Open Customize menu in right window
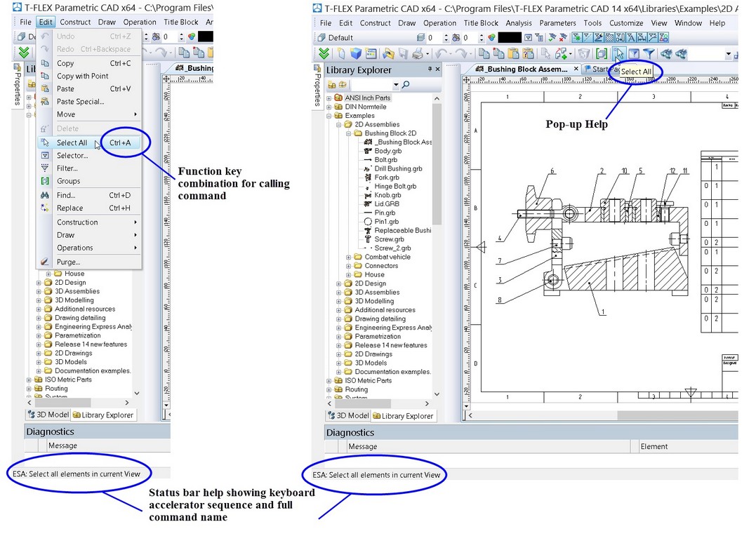This screenshot has height=536, width=756. coord(626,23)
